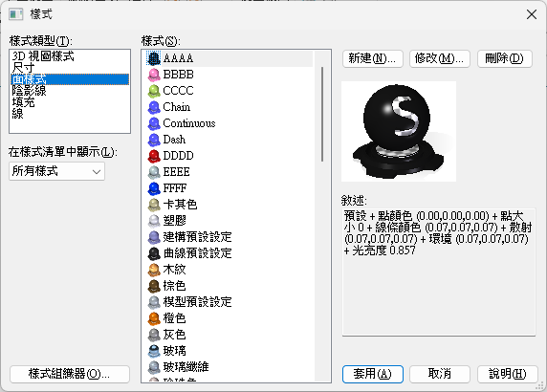Click the 木紋 wood texture sphere icon
This screenshot has height=392, width=547.
[x=154, y=270]
